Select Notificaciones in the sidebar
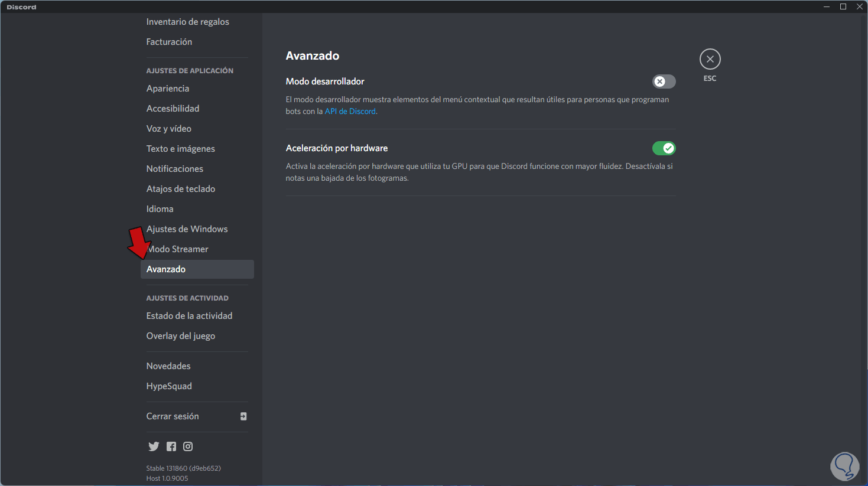 (x=175, y=169)
